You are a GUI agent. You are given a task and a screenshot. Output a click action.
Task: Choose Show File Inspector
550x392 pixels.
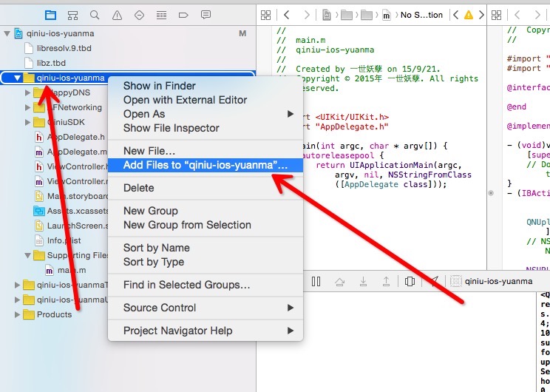pos(206,128)
